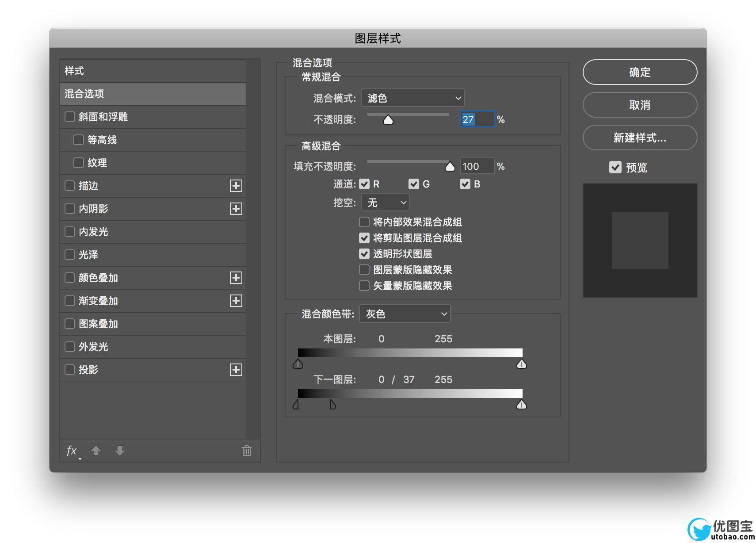Viewport: 756px width, 543px height.
Task: Select 样式 header in the left list
Action: pos(153,71)
